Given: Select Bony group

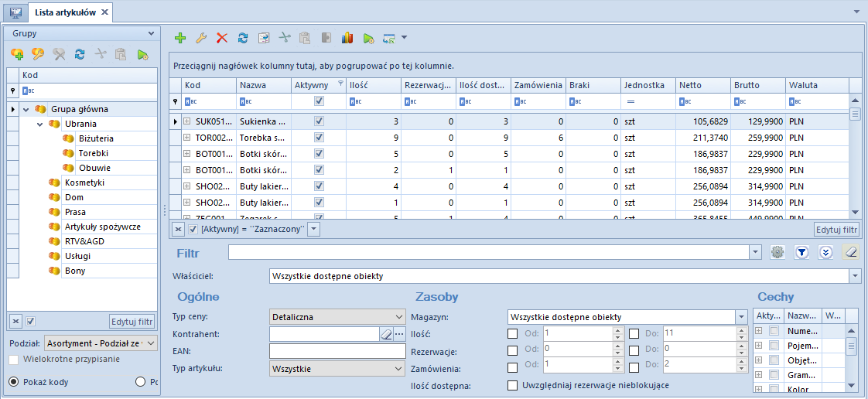Looking at the screenshot, I should [x=75, y=271].
